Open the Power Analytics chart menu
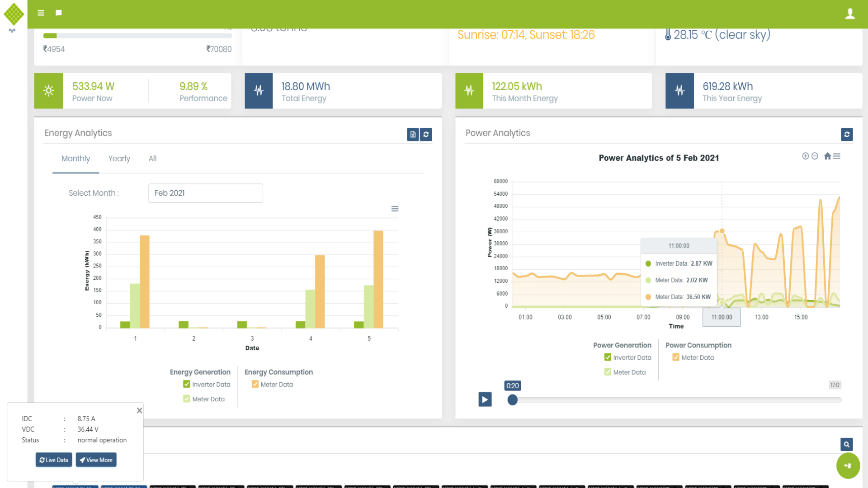Viewport: 868px width, 488px height. [x=837, y=156]
